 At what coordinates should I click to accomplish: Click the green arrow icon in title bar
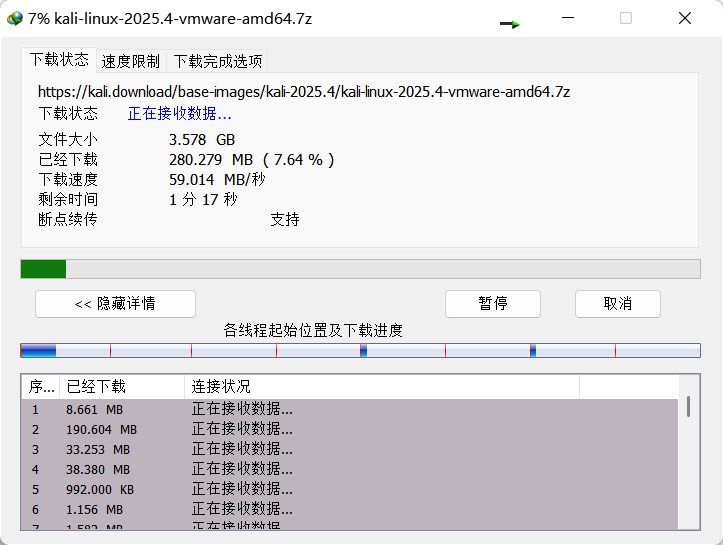pyautogui.click(x=510, y=24)
